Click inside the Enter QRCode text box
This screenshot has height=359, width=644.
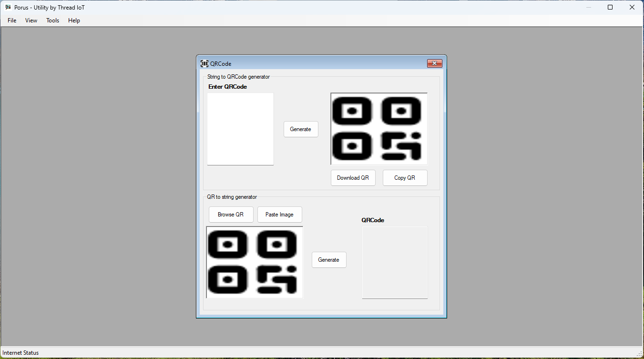tap(240, 129)
